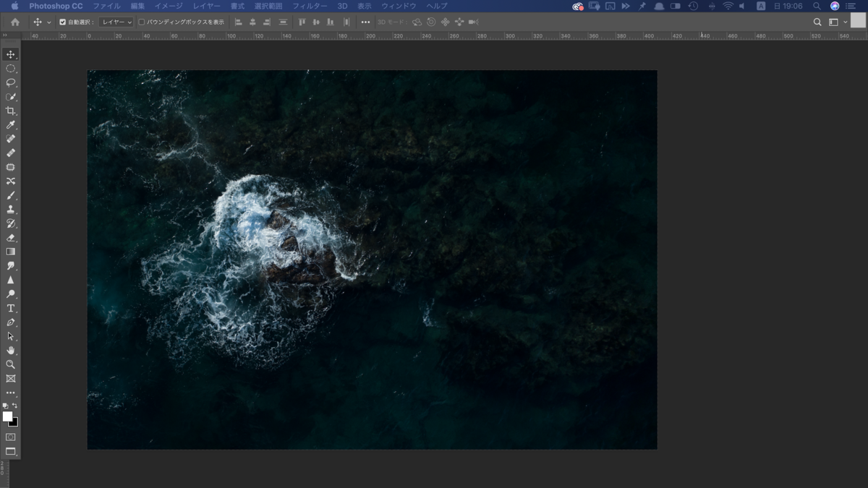The width and height of the screenshot is (868, 488).
Task: Open the イメージ menu
Action: point(169,6)
